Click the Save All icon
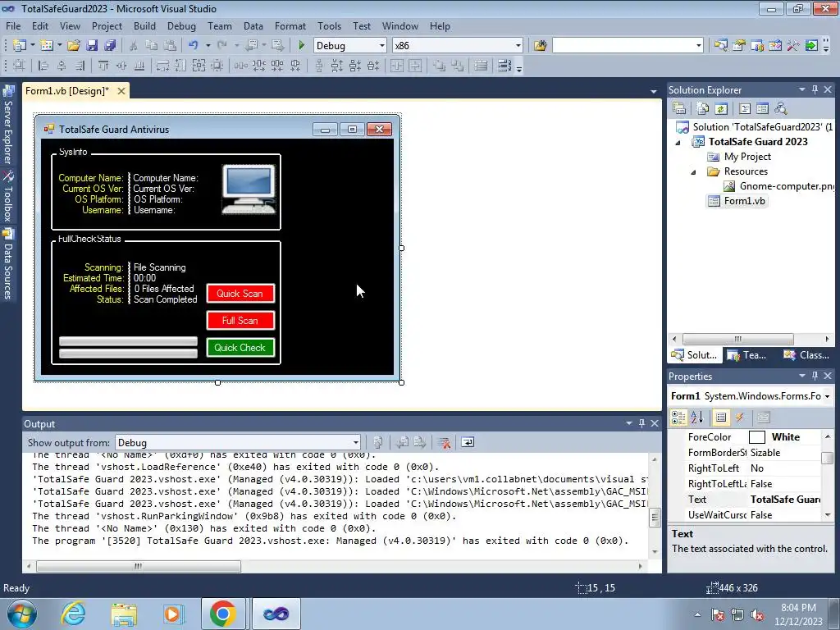This screenshot has width=840, height=630. pos(110,46)
